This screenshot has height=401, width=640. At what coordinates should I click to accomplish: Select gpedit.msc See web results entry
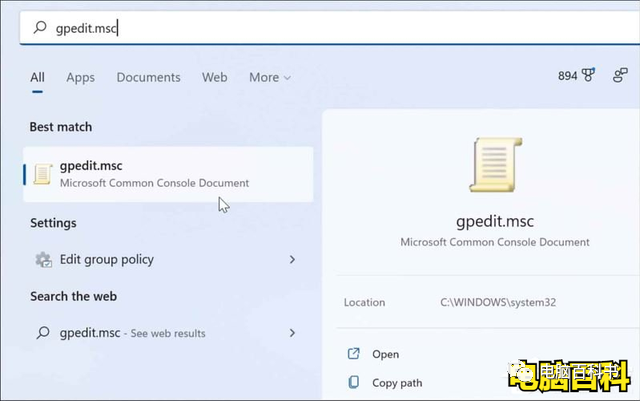(168, 333)
